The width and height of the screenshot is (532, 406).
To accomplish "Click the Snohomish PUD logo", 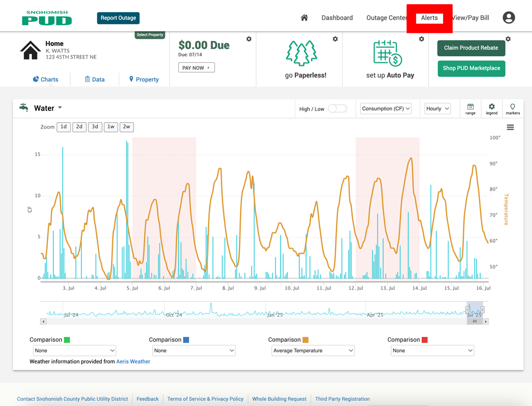I will click(47, 18).
